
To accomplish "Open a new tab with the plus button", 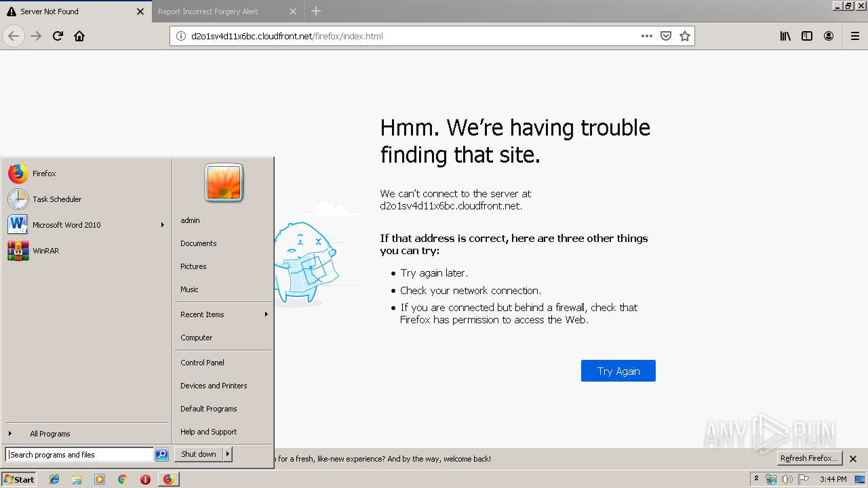I will click(316, 11).
